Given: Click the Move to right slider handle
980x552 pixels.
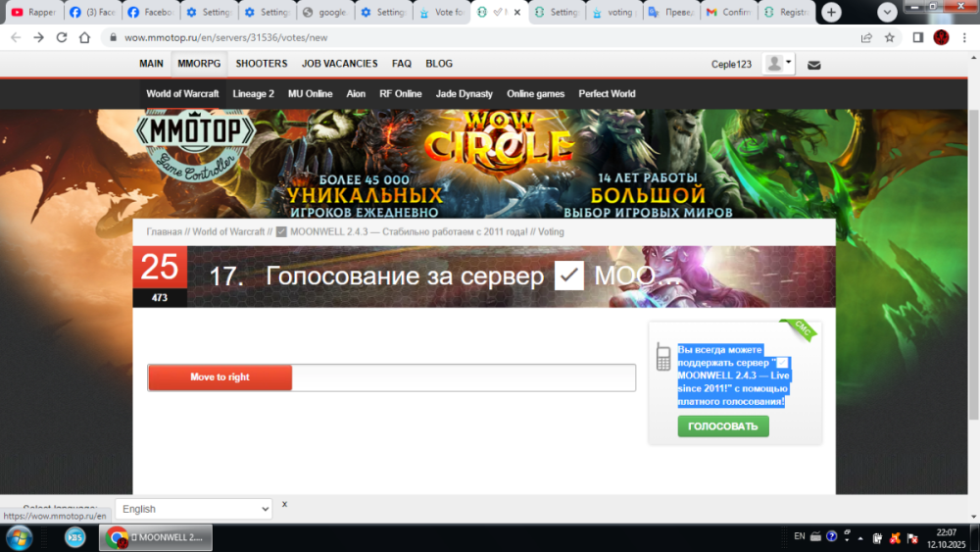Looking at the screenshot, I should [x=220, y=377].
